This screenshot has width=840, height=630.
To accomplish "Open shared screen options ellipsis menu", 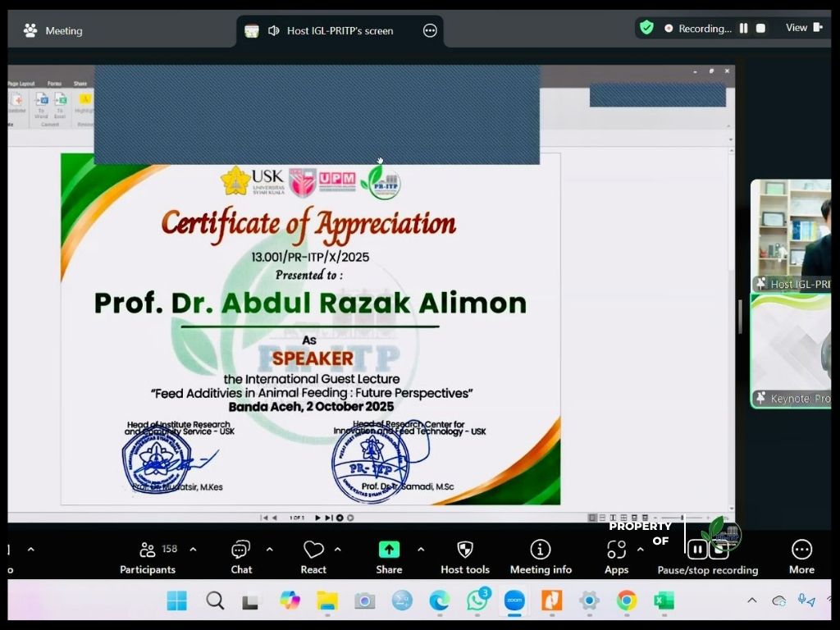I will pos(430,30).
